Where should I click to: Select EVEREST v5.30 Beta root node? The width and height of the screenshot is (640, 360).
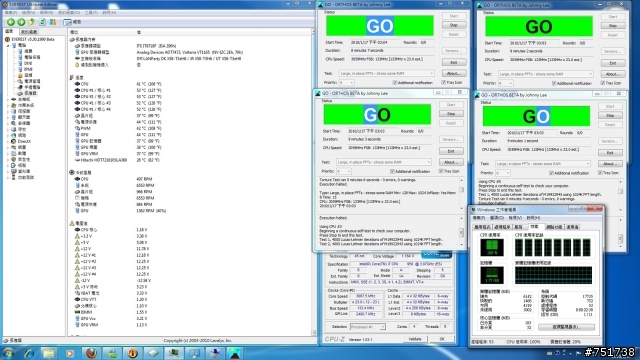pos(29,39)
